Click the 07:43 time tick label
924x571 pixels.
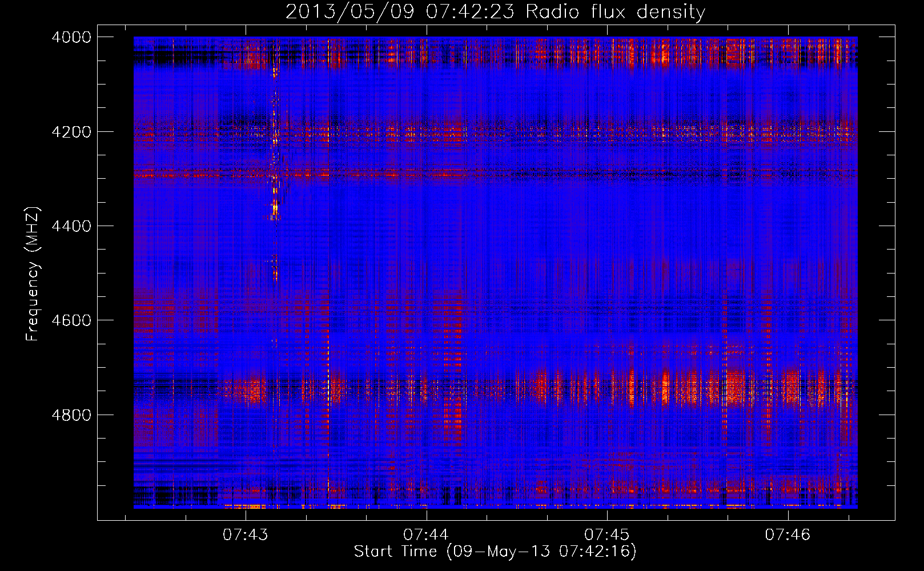click(246, 535)
